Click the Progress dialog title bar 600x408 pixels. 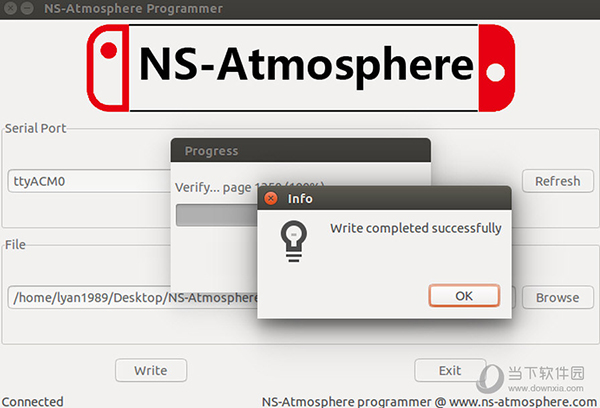click(x=301, y=150)
